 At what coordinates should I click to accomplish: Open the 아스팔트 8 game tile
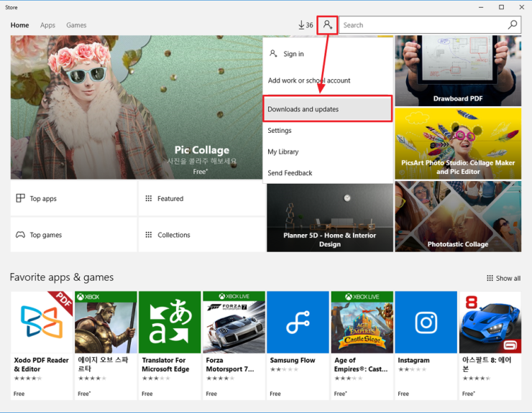[x=490, y=322]
